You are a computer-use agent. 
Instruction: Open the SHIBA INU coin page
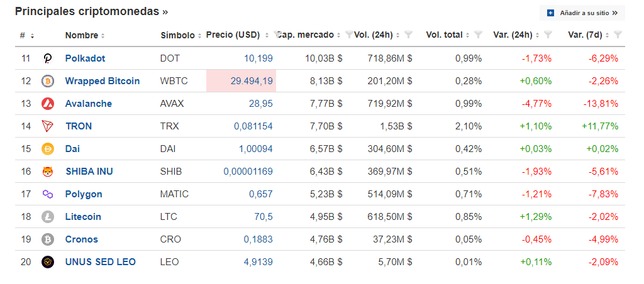click(x=89, y=171)
